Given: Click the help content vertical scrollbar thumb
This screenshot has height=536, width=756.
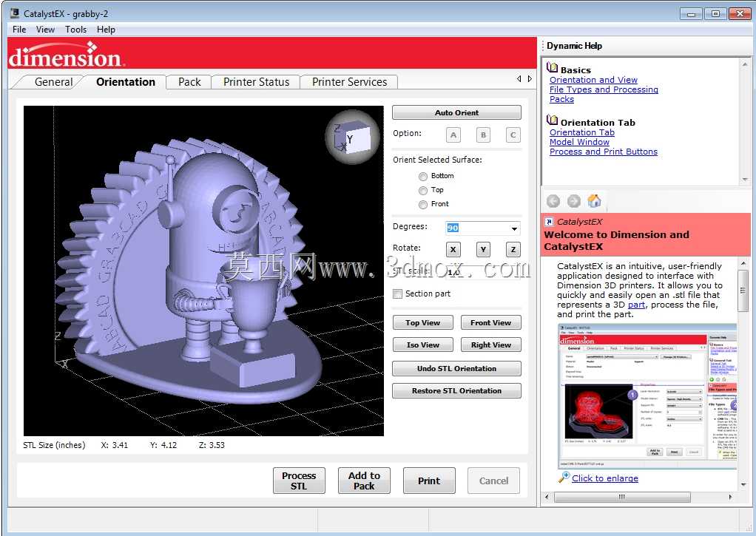Looking at the screenshot, I should tap(743, 289).
